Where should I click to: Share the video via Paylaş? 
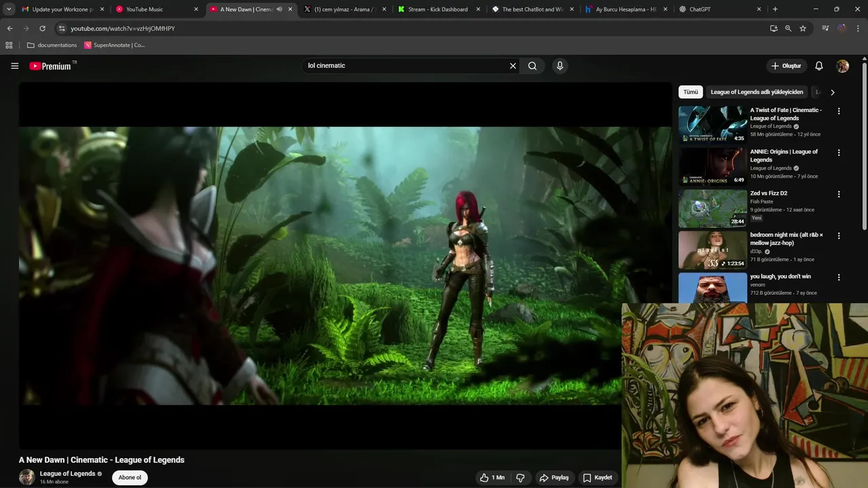click(554, 478)
